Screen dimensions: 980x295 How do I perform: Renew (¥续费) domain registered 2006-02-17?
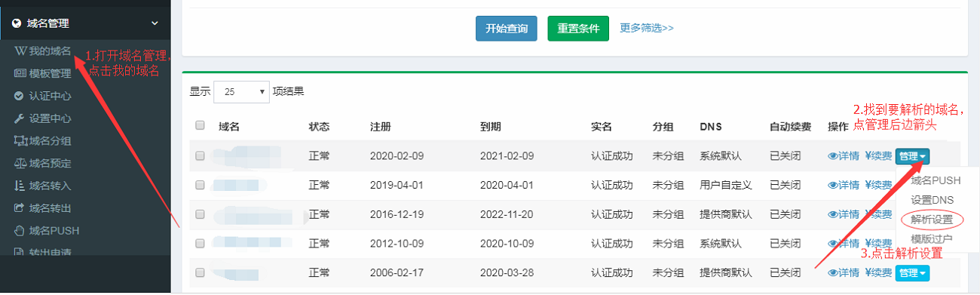878,272
